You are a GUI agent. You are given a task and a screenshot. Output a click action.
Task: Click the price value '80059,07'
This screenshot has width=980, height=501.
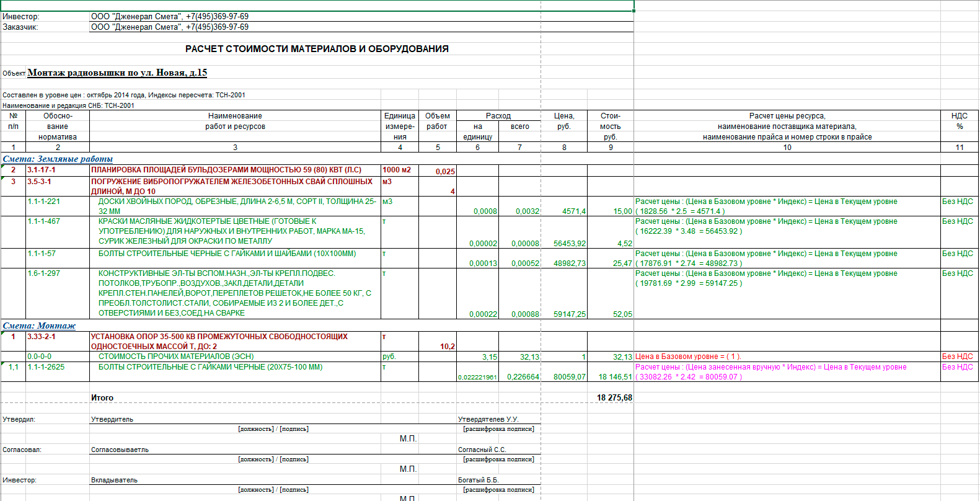click(x=570, y=377)
